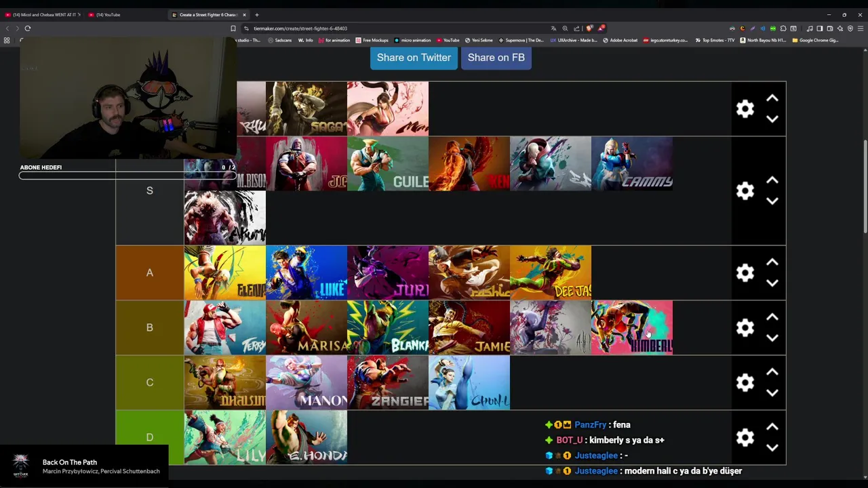Move the B tier row up
The width and height of the screenshot is (868, 488).
(772, 317)
